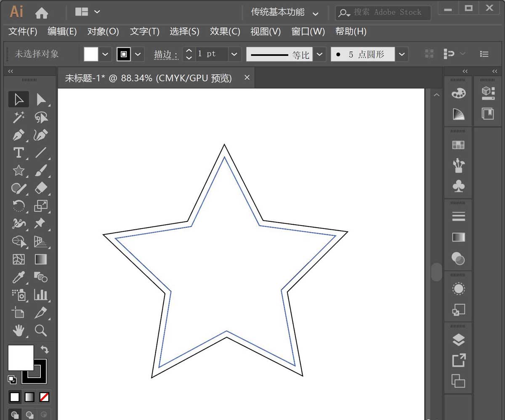Choose the Lasso tool
Viewport: 505px width, 420px height.
pyautogui.click(x=41, y=117)
